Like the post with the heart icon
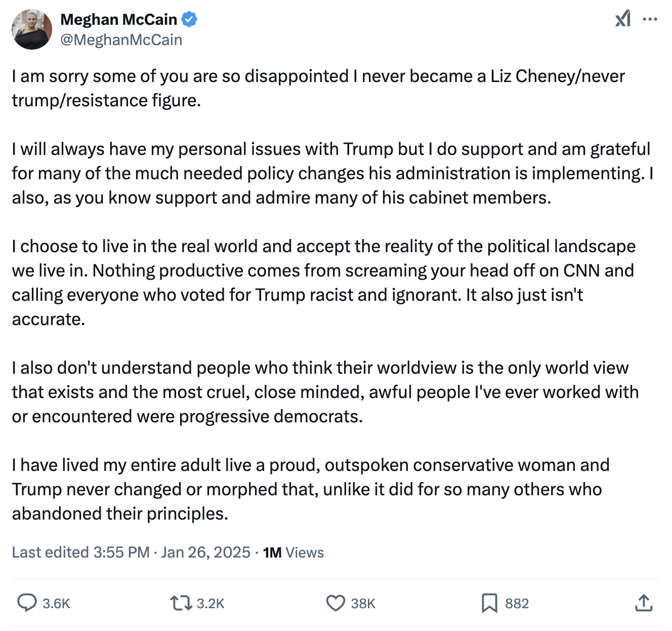This screenshot has width=672, height=631. click(x=335, y=603)
